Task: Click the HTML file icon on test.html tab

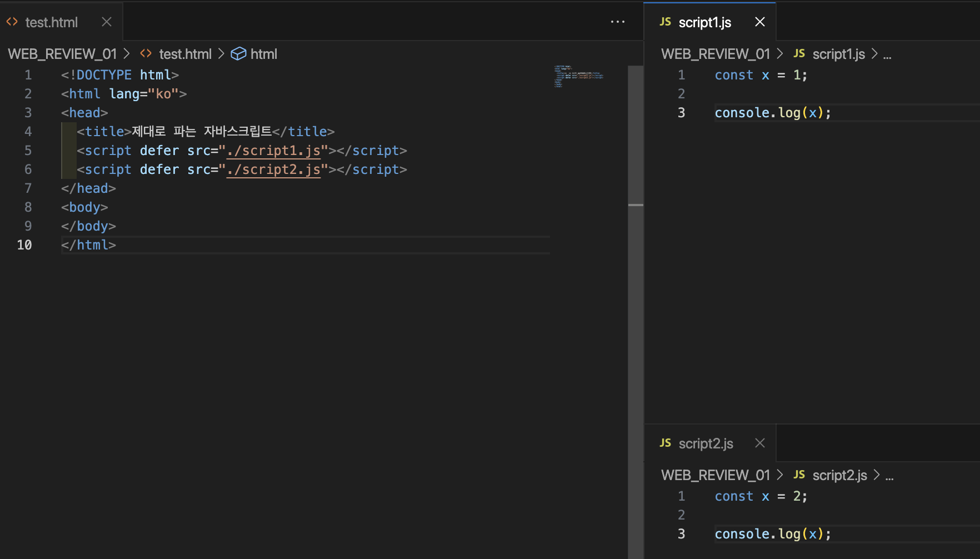Action: [x=12, y=22]
